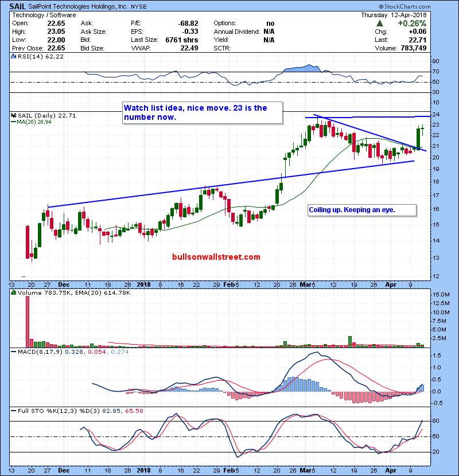The width and height of the screenshot is (459, 476).
Task: Click the Open value 22.65
Action: coord(56,24)
